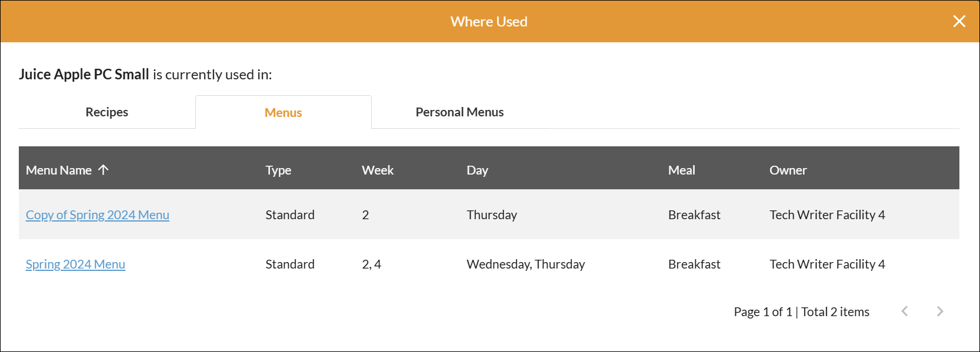Open the Personal Menus tab
Image resolution: width=980 pixels, height=352 pixels.
(459, 112)
